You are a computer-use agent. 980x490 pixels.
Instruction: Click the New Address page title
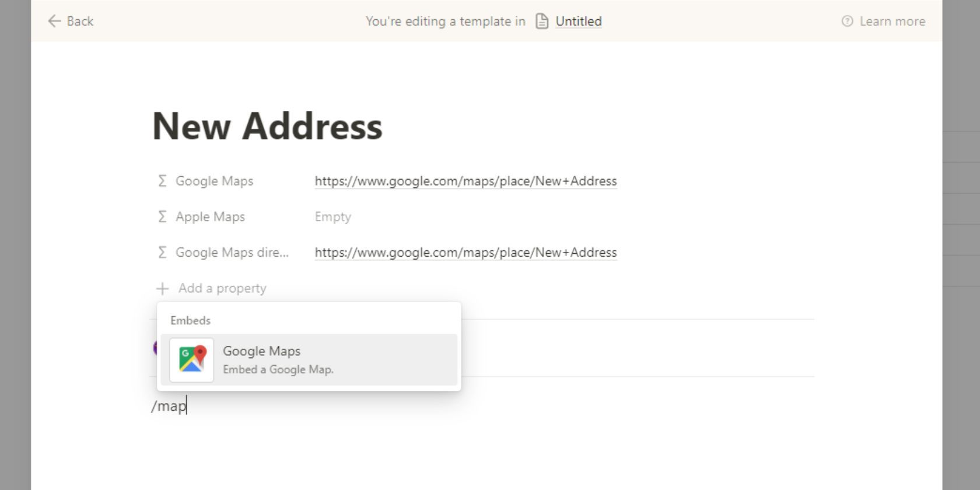267,126
